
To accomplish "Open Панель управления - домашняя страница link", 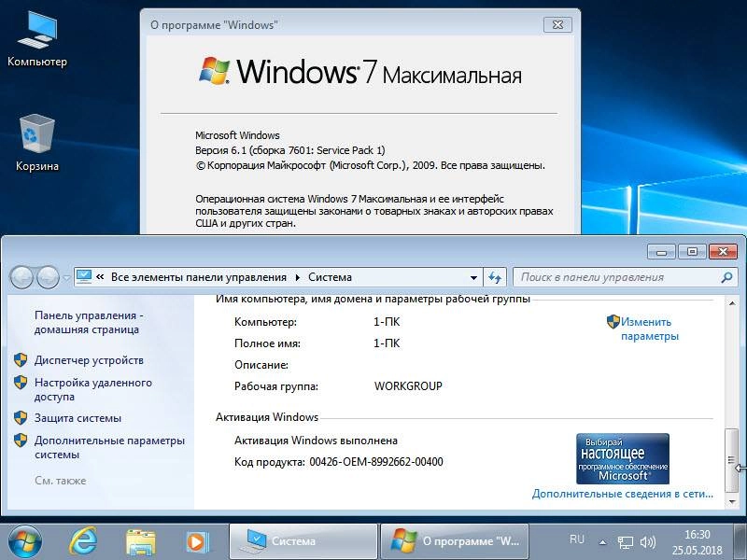I will [89, 322].
